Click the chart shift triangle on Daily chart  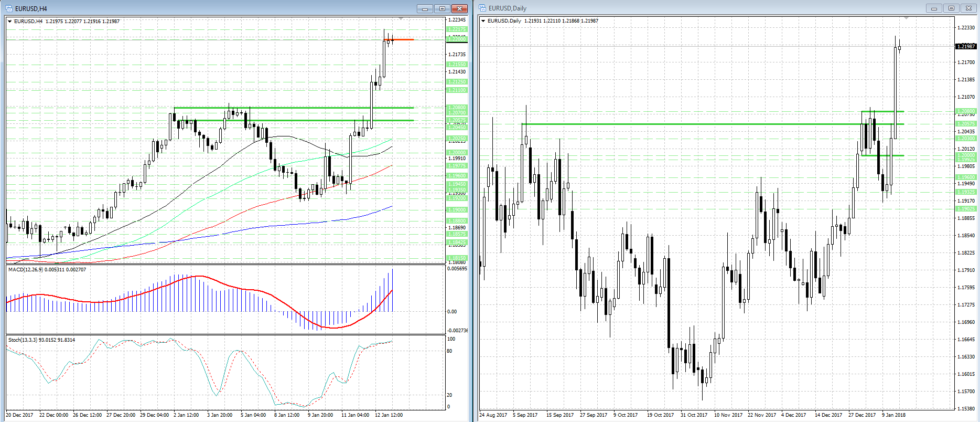tap(906, 18)
